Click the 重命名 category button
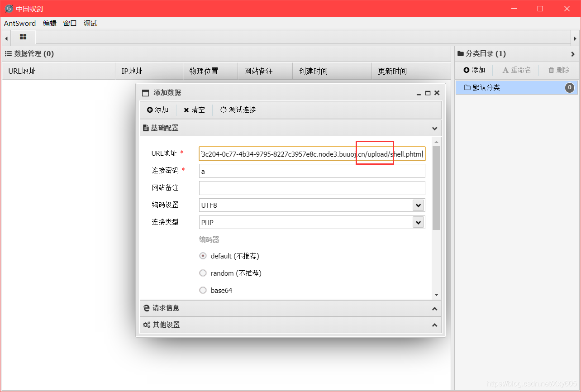 (517, 70)
